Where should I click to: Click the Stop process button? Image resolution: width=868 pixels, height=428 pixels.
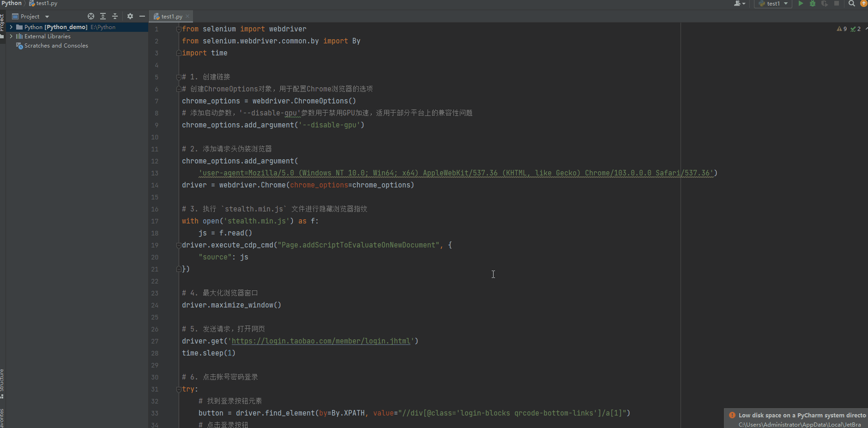point(837,3)
